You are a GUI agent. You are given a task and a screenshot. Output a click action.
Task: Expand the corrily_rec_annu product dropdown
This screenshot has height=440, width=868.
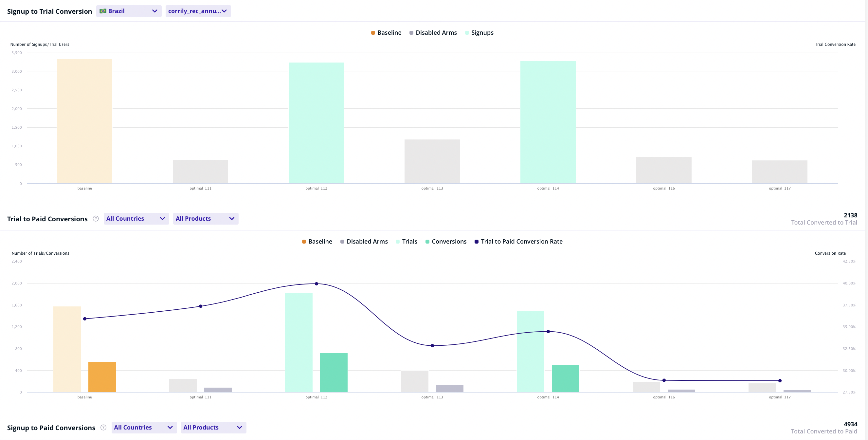click(198, 11)
